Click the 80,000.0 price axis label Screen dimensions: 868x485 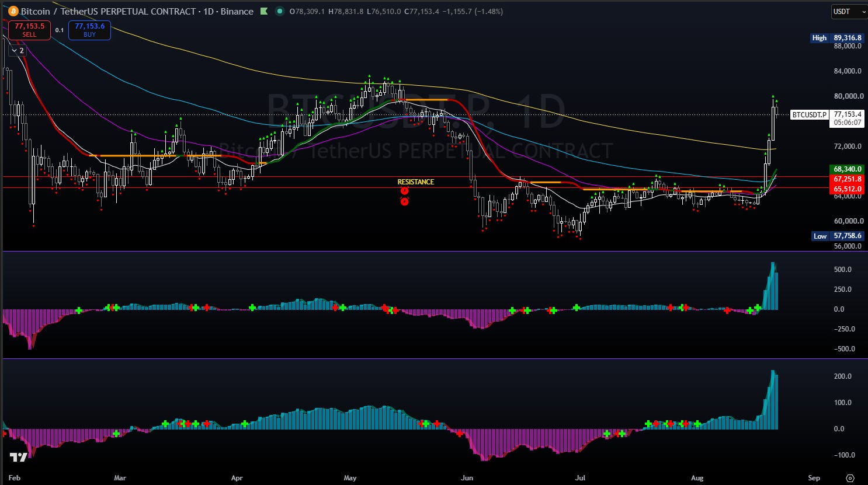point(849,96)
